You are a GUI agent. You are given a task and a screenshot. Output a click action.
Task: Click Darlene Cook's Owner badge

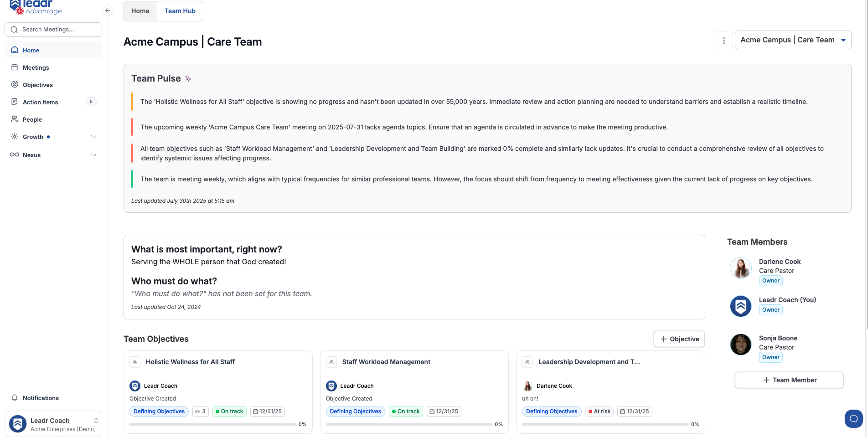pyautogui.click(x=771, y=281)
